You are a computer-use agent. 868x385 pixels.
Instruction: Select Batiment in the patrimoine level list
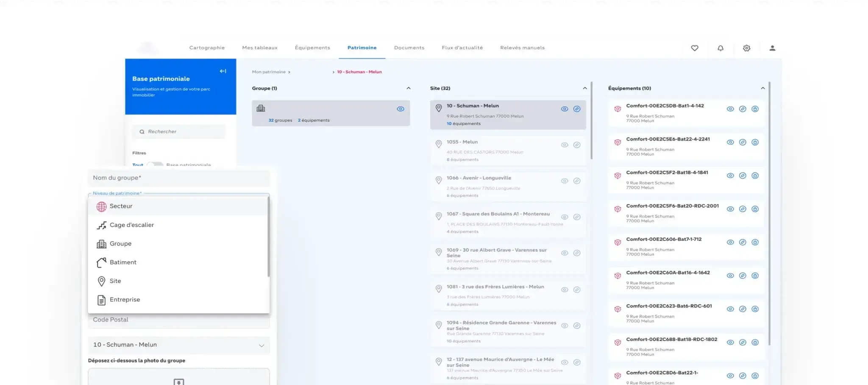pyautogui.click(x=123, y=262)
